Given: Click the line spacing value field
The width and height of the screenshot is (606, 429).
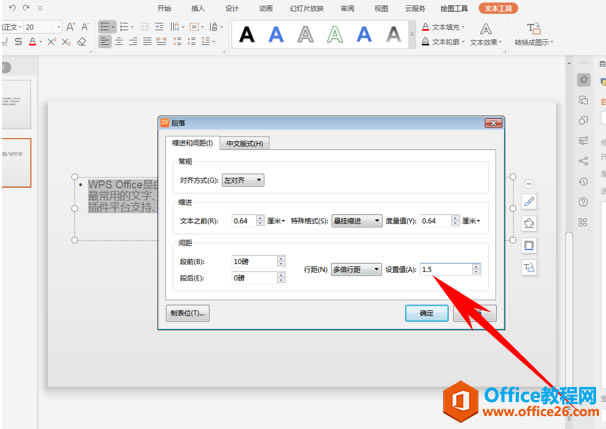Looking at the screenshot, I should [x=446, y=269].
